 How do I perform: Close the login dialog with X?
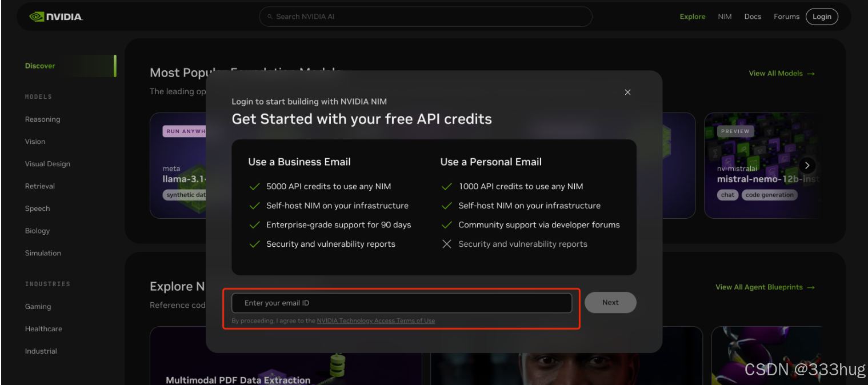(627, 92)
